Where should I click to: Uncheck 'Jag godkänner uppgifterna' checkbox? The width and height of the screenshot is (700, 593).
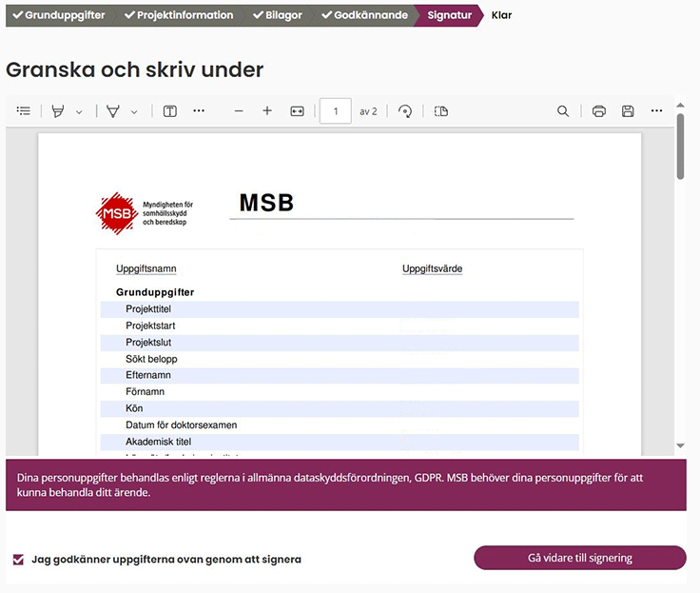click(x=18, y=560)
